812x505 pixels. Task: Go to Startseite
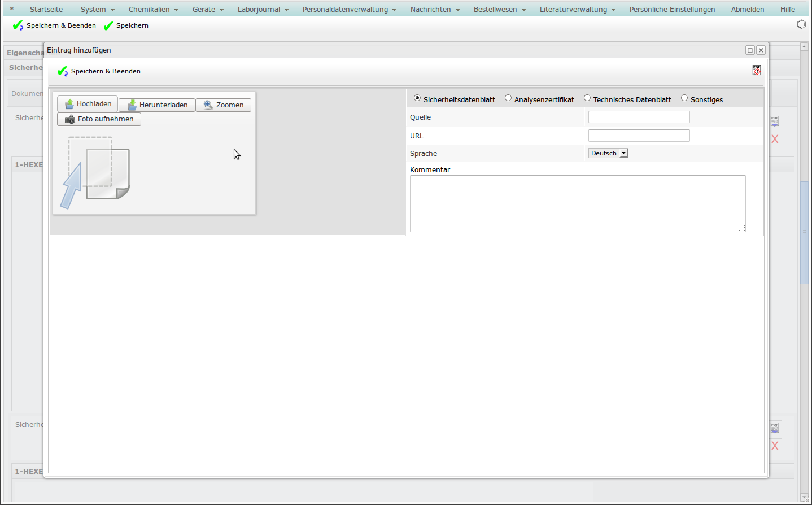click(x=46, y=10)
